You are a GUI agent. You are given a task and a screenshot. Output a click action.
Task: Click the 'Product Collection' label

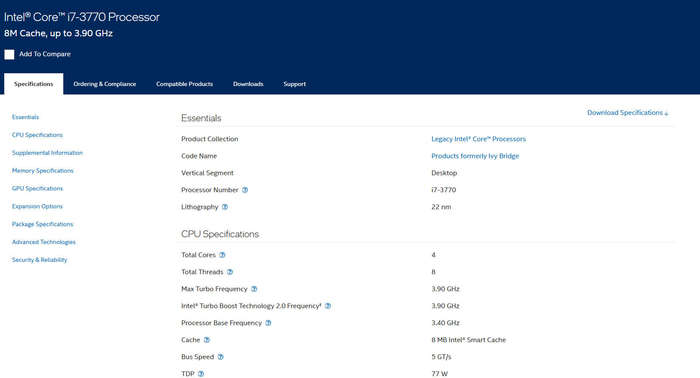click(x=209, y=139)
